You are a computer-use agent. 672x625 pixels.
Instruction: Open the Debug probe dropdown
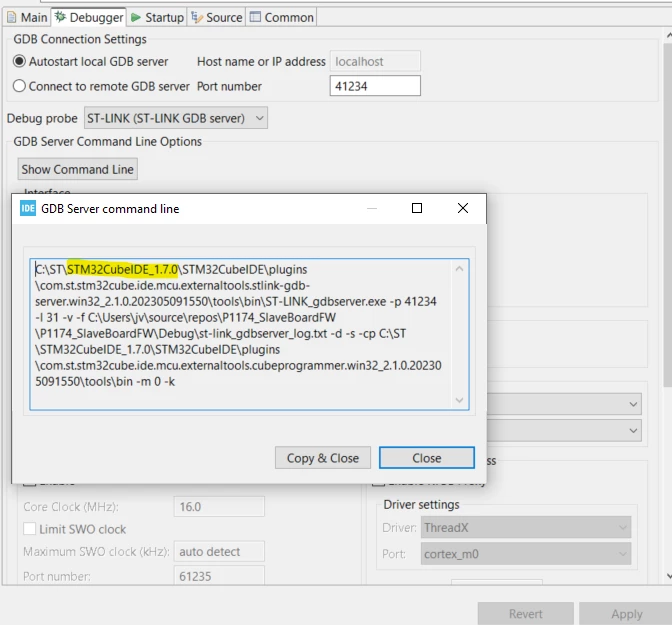point(176,118)
